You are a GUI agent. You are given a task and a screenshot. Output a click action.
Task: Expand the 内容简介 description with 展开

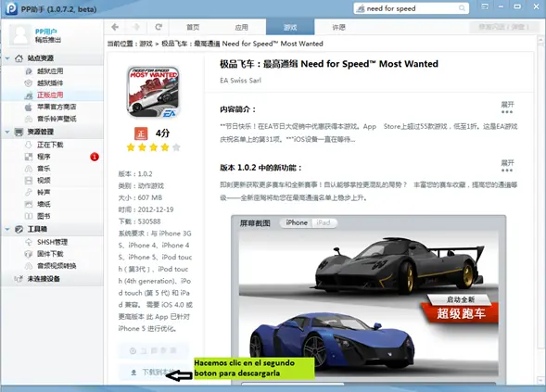click(x=507, y=107)
